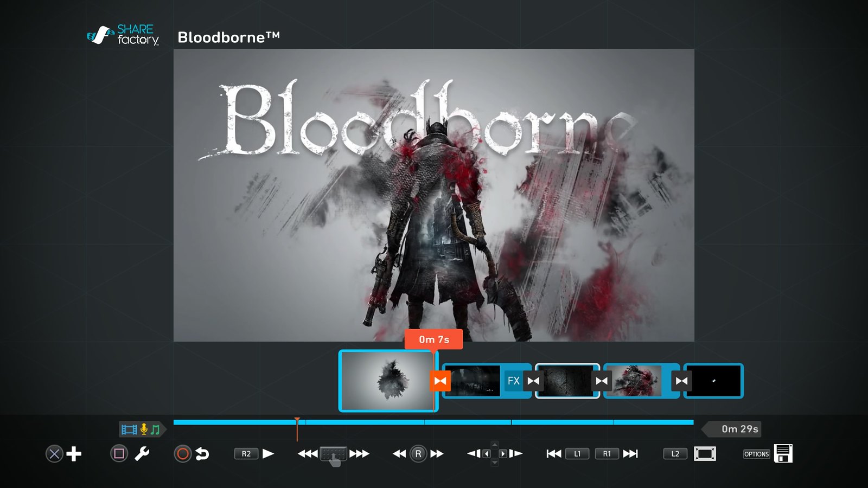Select the first clip thumbnail with ink blot
Viewport: 868px width, 488px height.
click(387, 381)
